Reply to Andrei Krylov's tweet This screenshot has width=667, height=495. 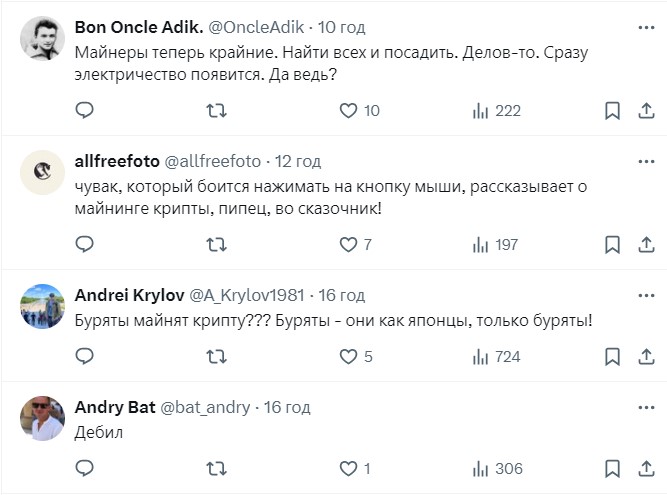(x=85, y=356)
